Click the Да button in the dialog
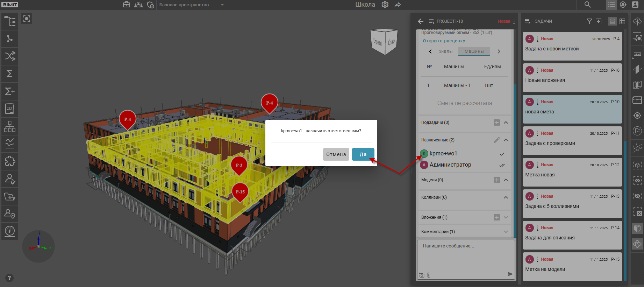 [x=363, y=154]
